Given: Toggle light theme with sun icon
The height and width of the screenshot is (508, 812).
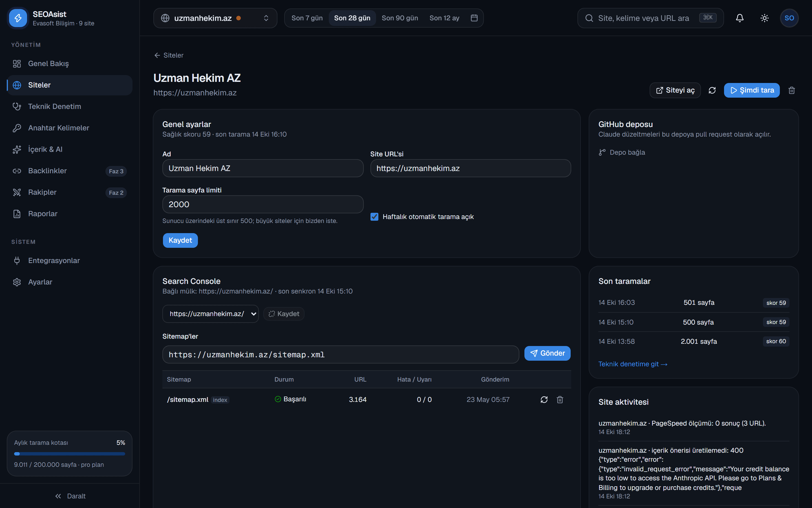Looking at the screenshot, I should [764, 18].
